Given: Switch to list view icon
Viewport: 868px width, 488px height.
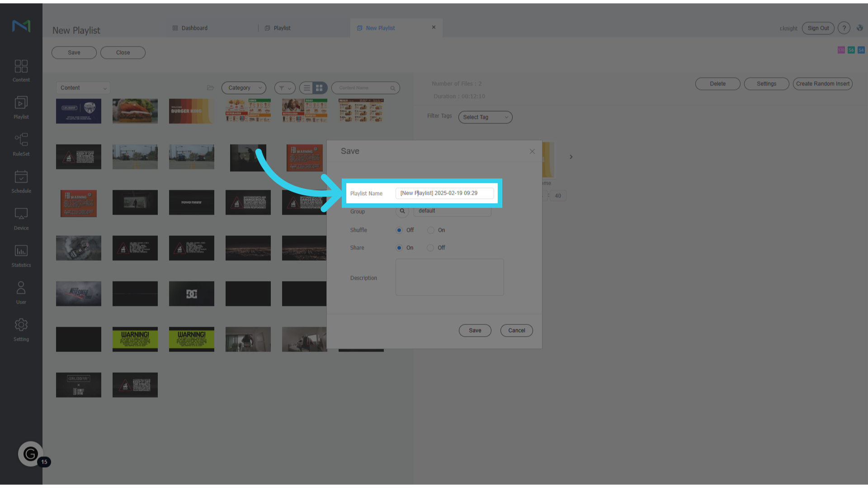Looking at the screenshot, I should (x=307, y=88).
